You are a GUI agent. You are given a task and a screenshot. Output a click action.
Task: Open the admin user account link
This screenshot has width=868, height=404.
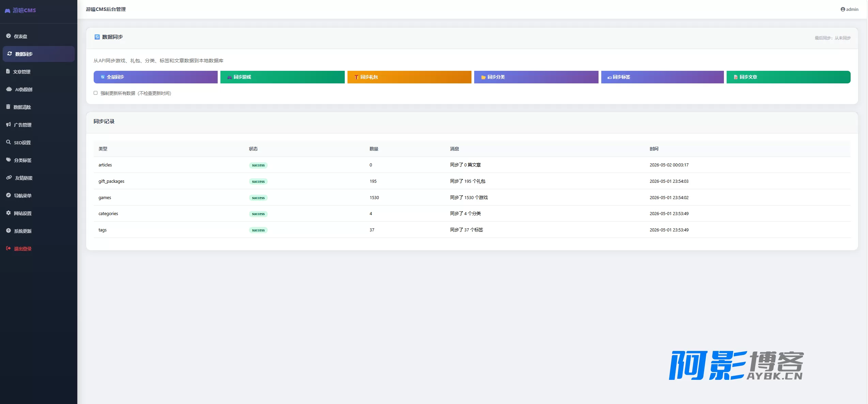[850, 9]
